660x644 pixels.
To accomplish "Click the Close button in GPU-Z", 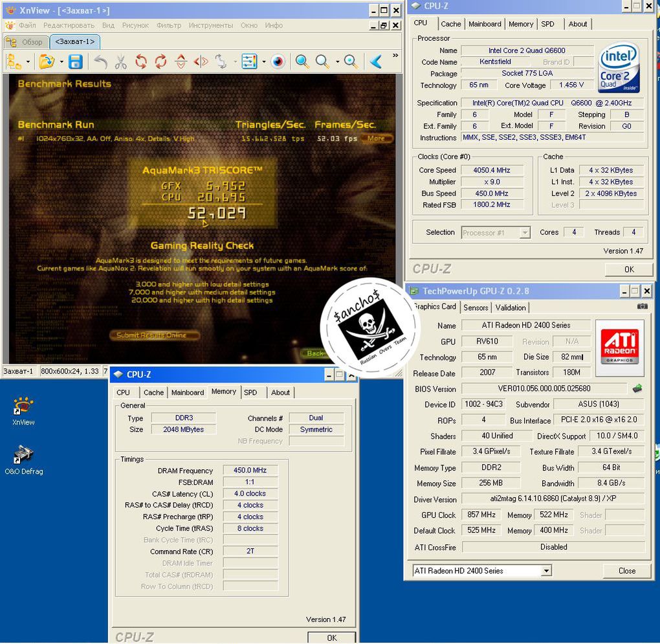I will 627,571.
